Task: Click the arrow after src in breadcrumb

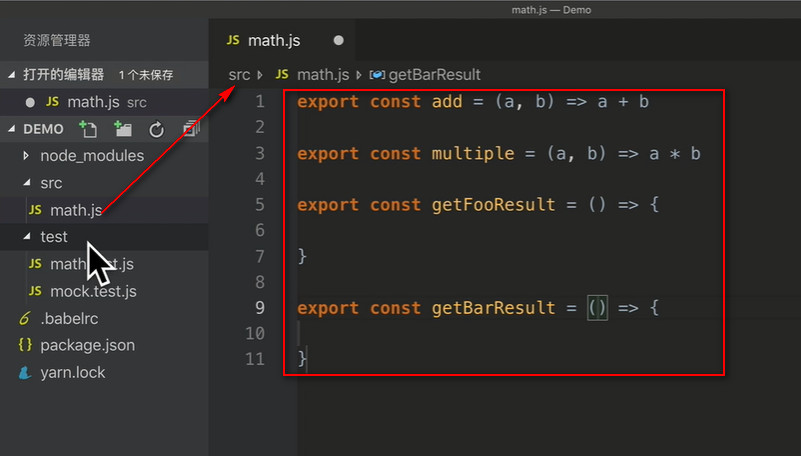Action: pos(260,75)
